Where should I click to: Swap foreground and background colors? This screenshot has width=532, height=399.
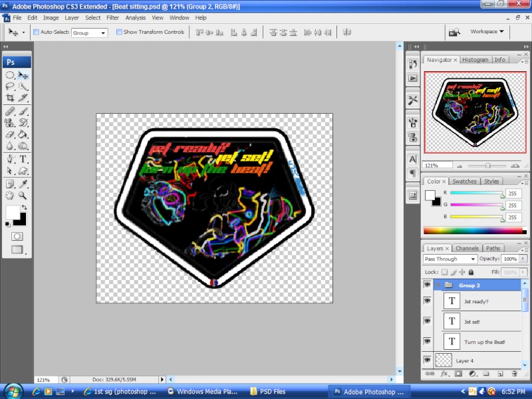click(x=24, y=207)
